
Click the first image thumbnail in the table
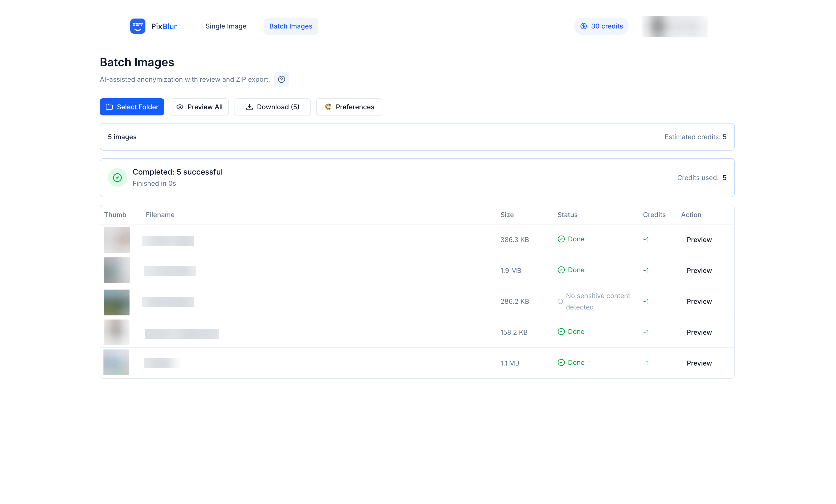click(117, 240)
